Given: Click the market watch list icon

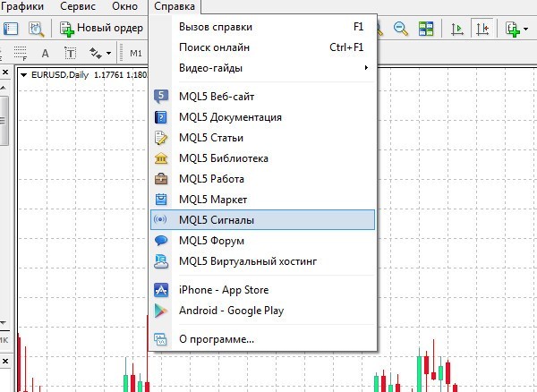Looking at the screenshot, I should point(11,29).
